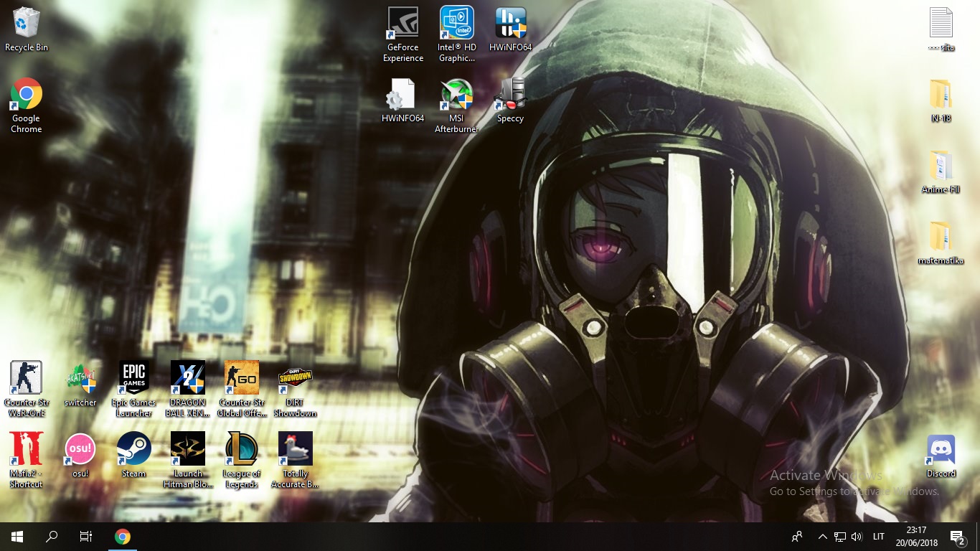Launch Google Chrome from the desktop shortcut
Viewport: 980px width, 551px height.
tap(27, 105)
